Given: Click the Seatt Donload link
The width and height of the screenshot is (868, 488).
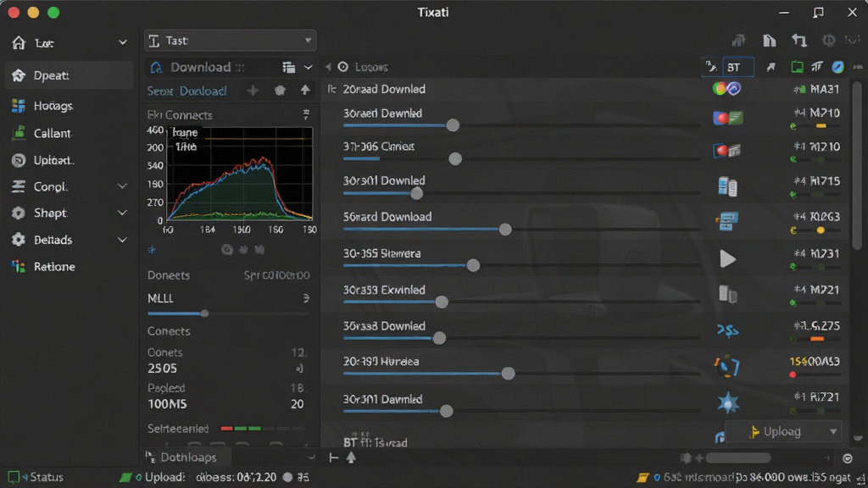Looking at the screenshot, I should coord(186,91).
